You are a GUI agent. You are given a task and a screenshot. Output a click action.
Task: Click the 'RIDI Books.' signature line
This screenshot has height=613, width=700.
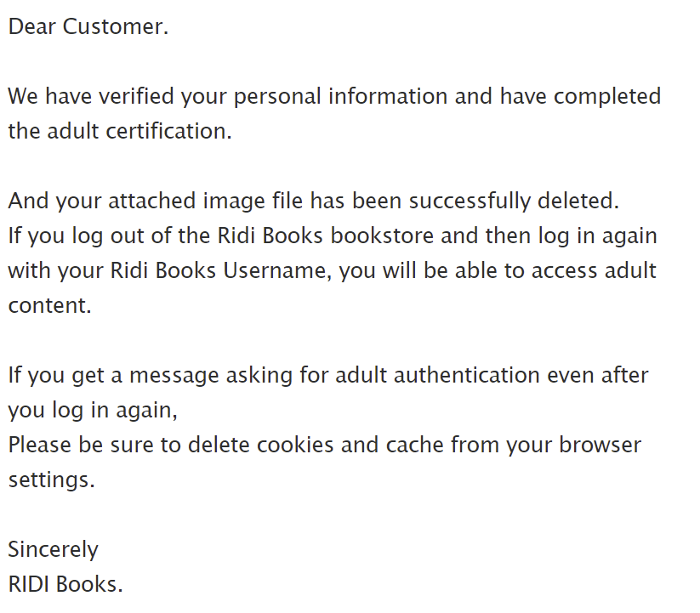[x=65, y=584]
